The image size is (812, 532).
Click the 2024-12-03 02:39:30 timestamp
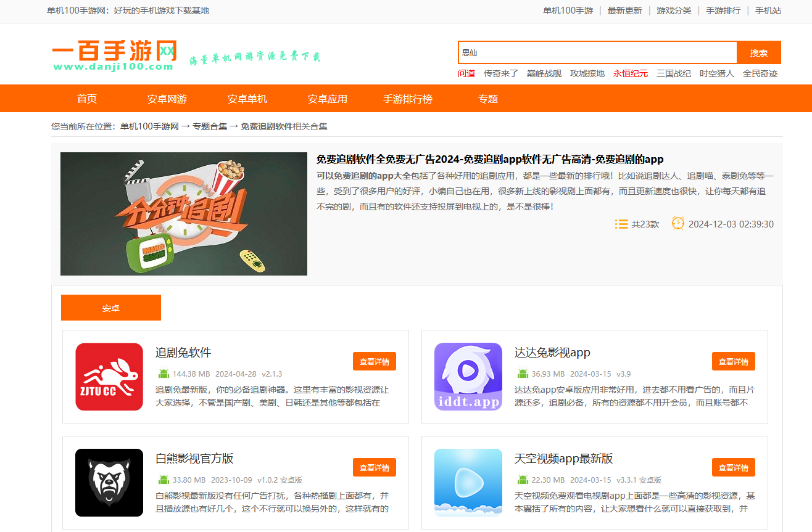click(x=731, y=224)
